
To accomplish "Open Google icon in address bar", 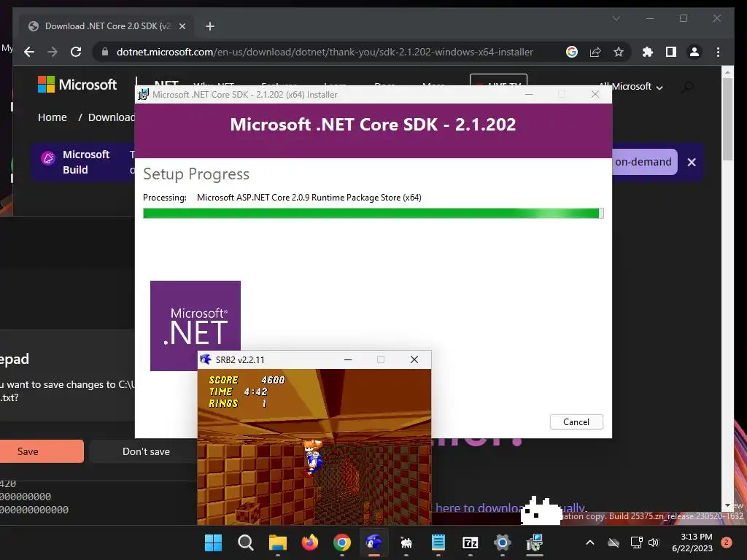I will click(x=572, y=52).
